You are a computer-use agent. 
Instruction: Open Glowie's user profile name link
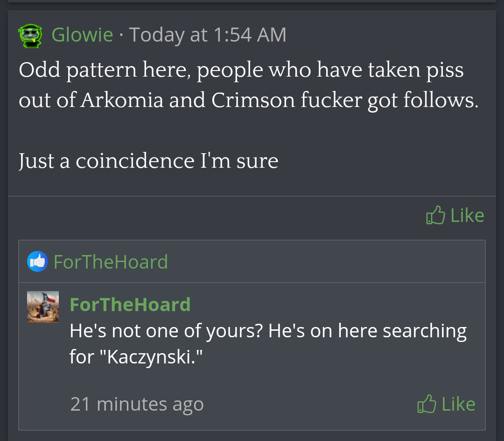point(82,35)
